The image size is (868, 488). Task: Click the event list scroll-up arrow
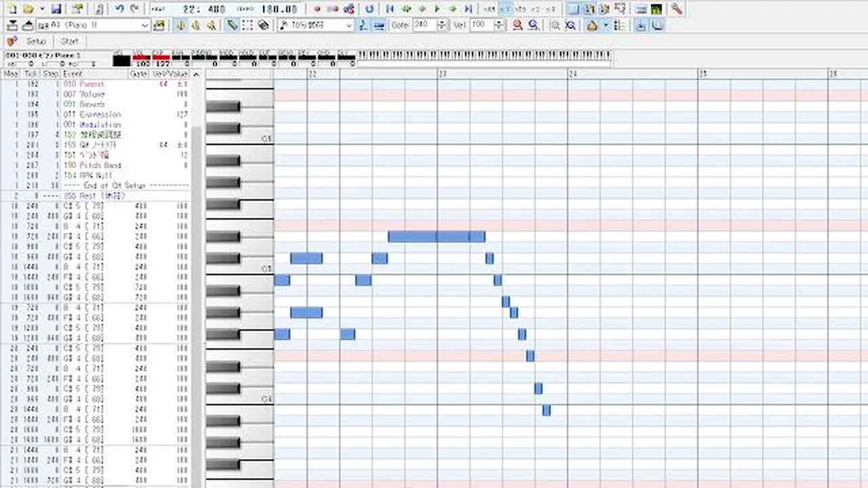197,75
